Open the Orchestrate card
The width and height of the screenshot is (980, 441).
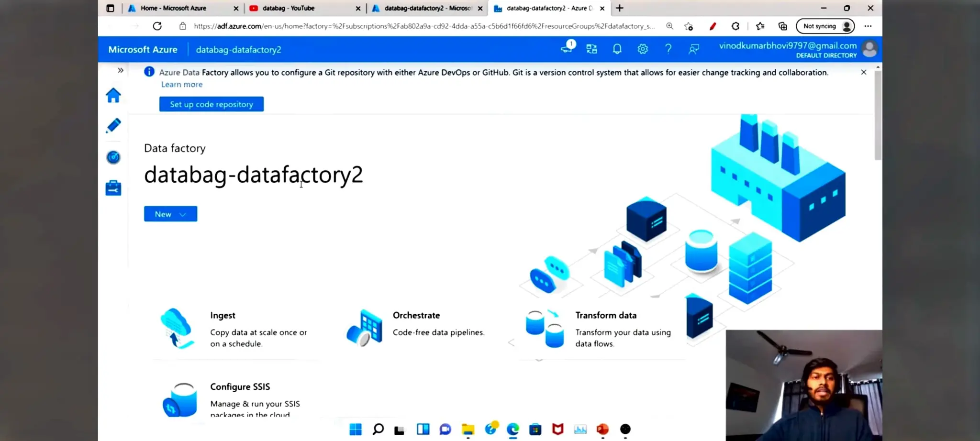[416, 328]
